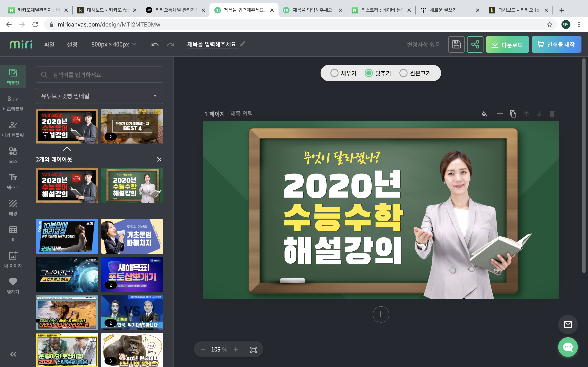Image resolution: width=588 pixels, height=367 pixels.
Task: Select the 원본크기 radio option
Action: (403, 73)
